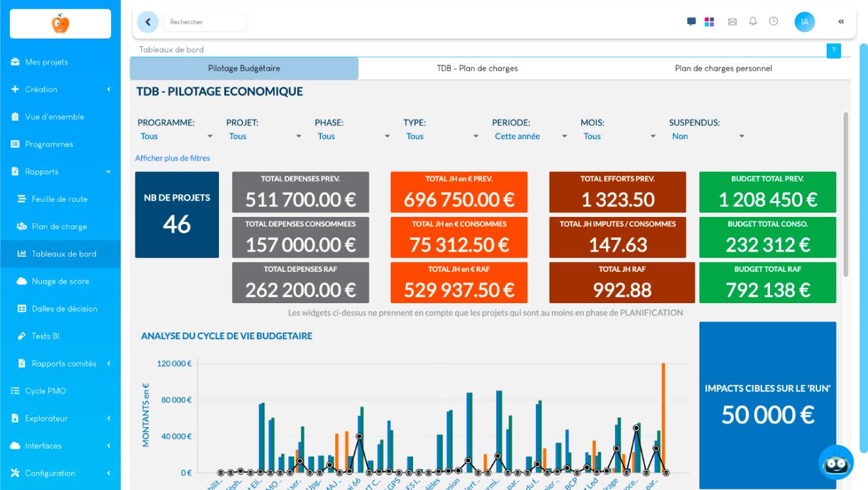
Task: Click the Programmes list icon
Action: [x=16, y=144]
